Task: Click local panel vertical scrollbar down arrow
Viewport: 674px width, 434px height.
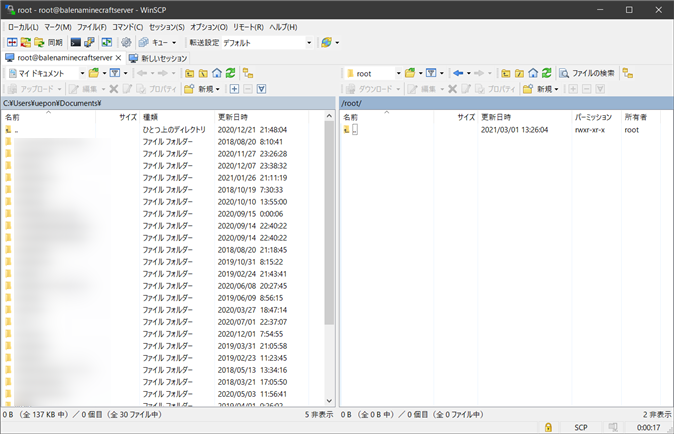Action: pyautogui.click(x=329, y=401)
